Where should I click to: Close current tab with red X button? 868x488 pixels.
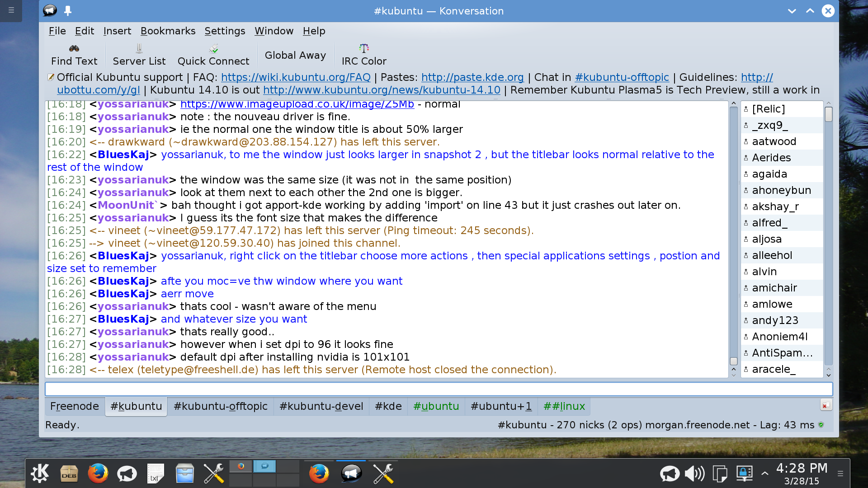tap(826, 405)
